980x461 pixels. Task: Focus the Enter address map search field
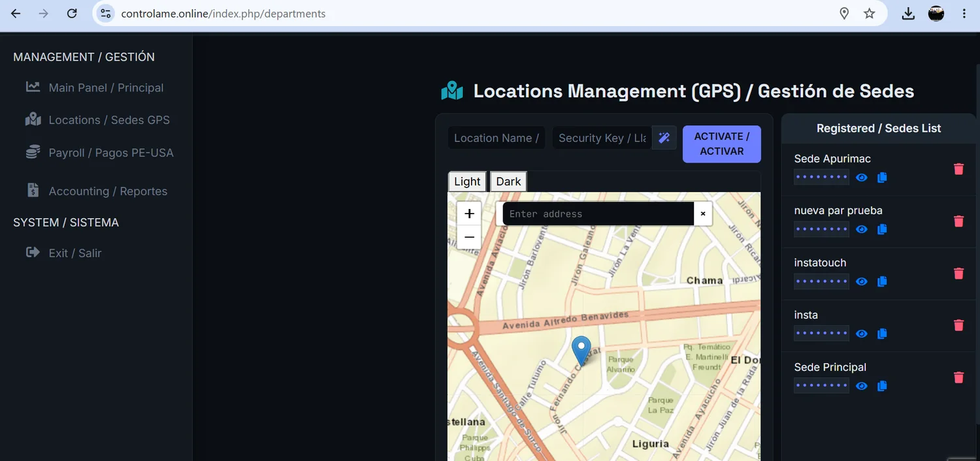point(598,214)
